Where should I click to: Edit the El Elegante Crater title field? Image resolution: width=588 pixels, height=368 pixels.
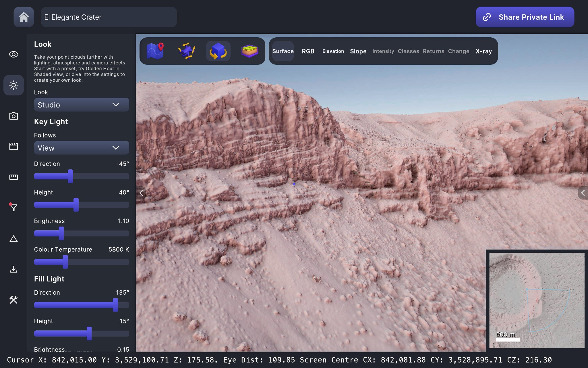(109, 17)
